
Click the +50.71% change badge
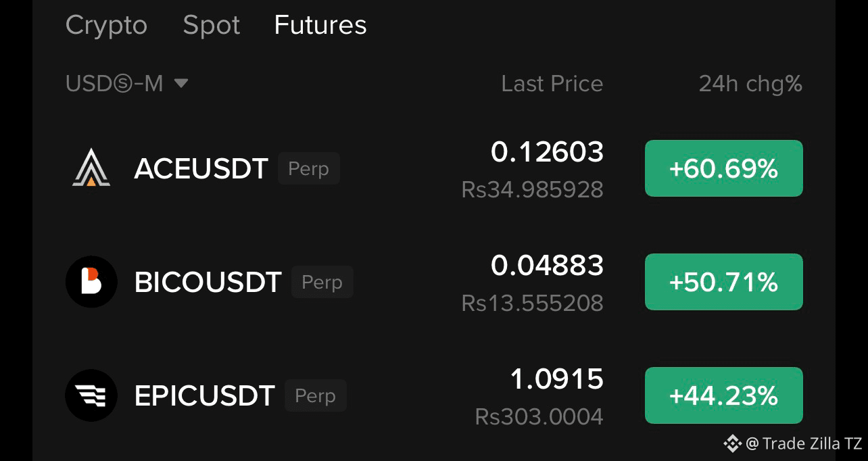724,282
